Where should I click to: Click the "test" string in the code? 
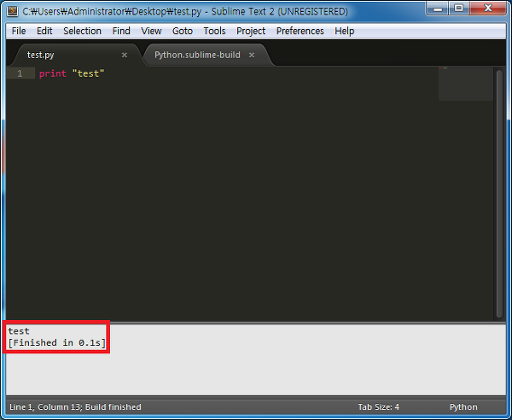click(x=88, y=73)
